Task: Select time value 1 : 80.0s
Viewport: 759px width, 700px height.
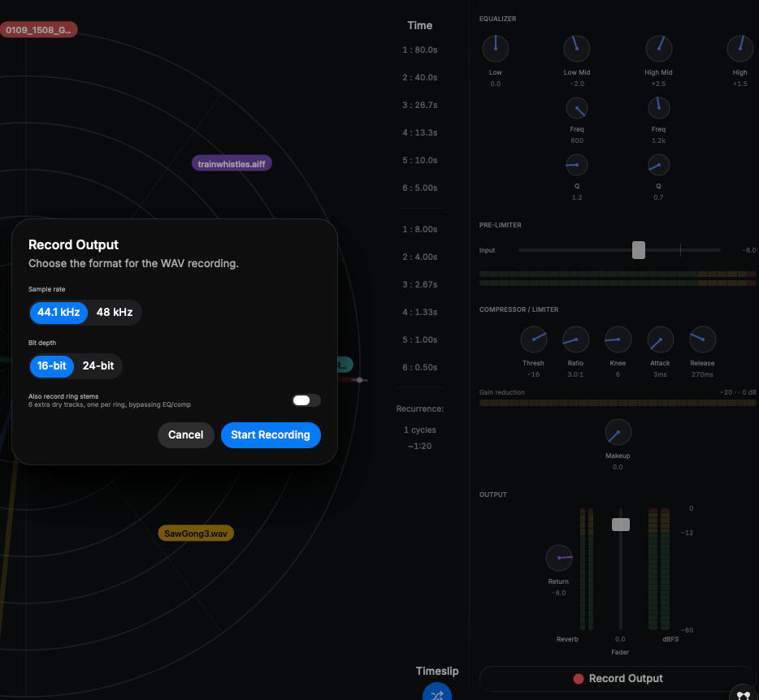Action: (x=420, y=50)
